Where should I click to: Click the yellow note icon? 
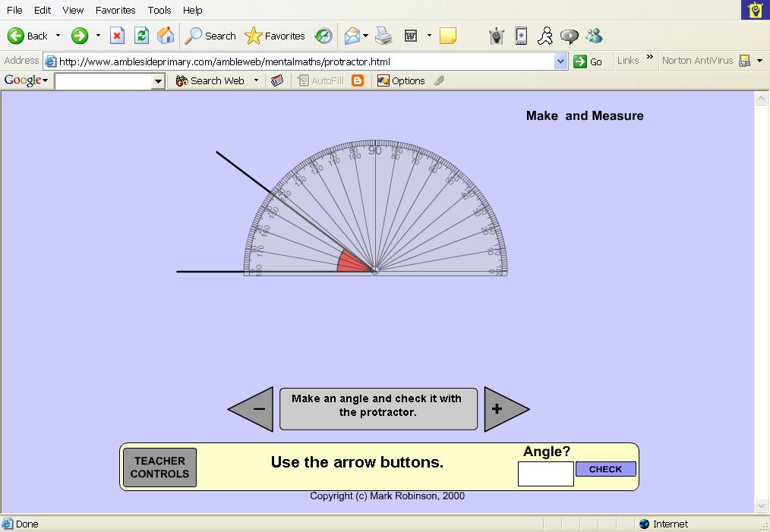tap(448, 36)
